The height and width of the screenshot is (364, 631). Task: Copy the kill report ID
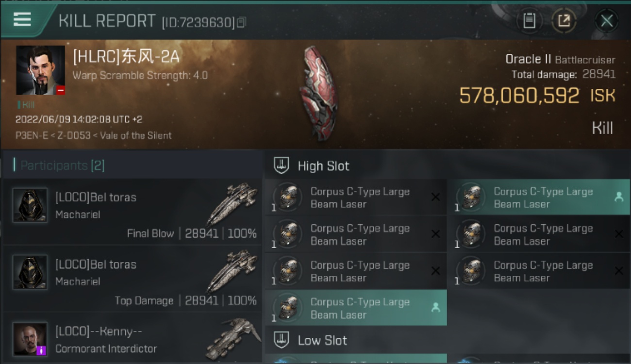point(241,22)
